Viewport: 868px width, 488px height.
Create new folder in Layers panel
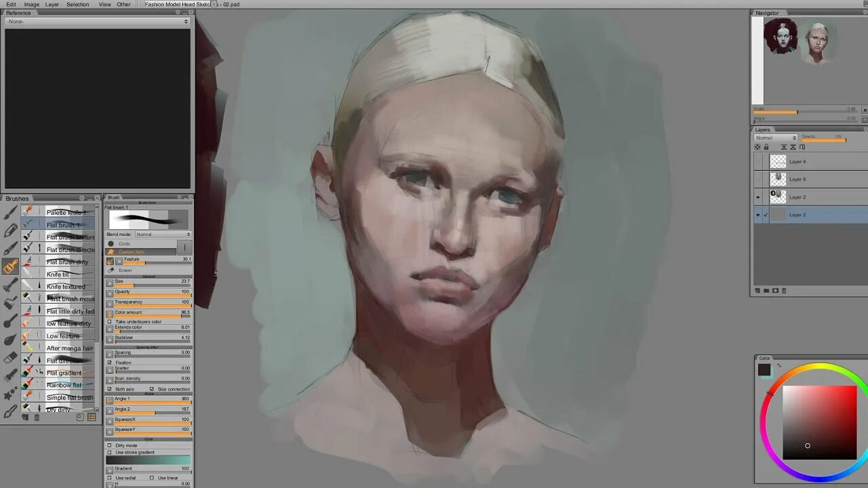point(766,291)
